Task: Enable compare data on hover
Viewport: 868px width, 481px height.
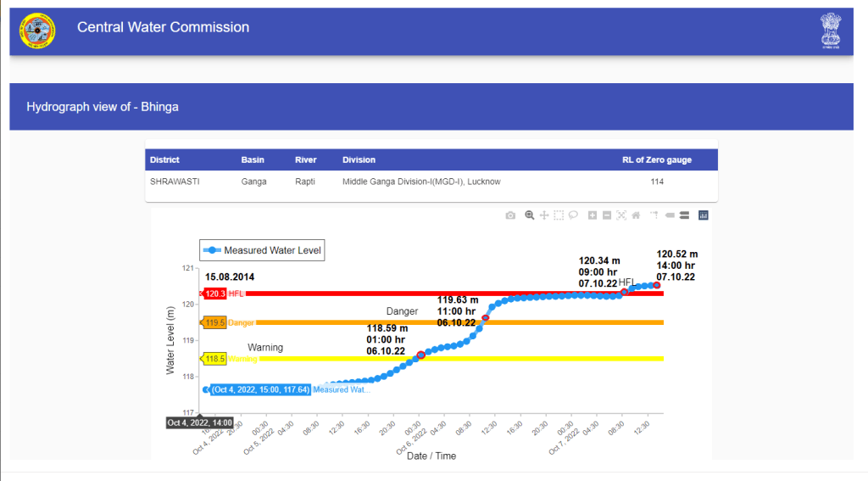Action: point(683,215)
